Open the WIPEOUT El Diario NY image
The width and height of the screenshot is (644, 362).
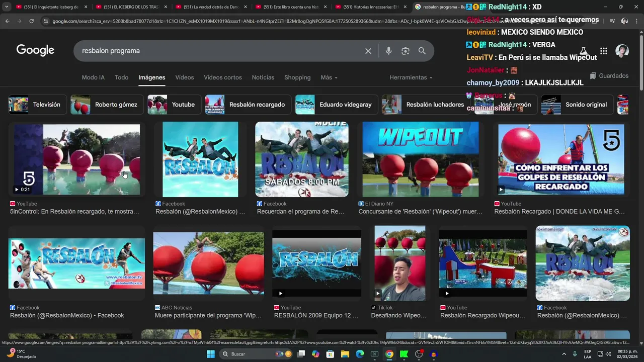(x=421, y=159)
